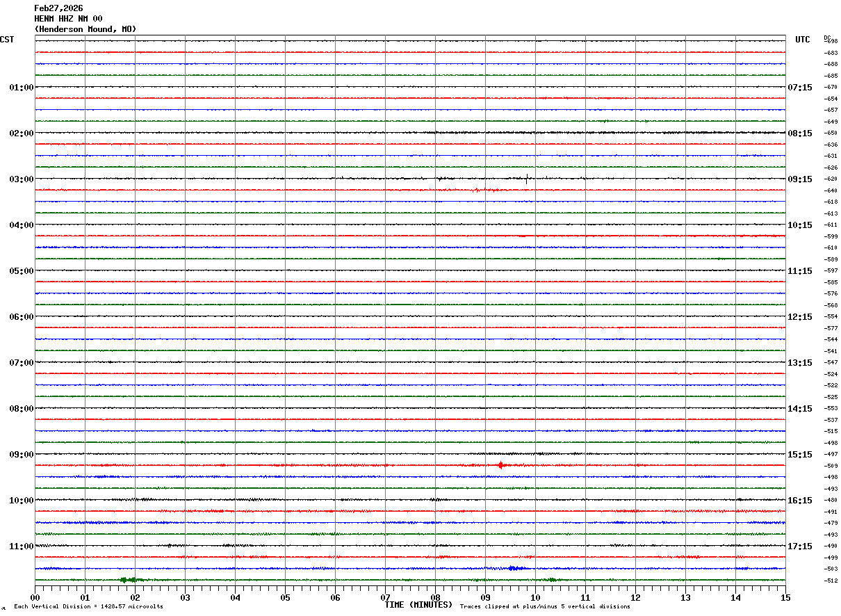
Task: Click the -512 DC offset value
Action: click(831, 581)
